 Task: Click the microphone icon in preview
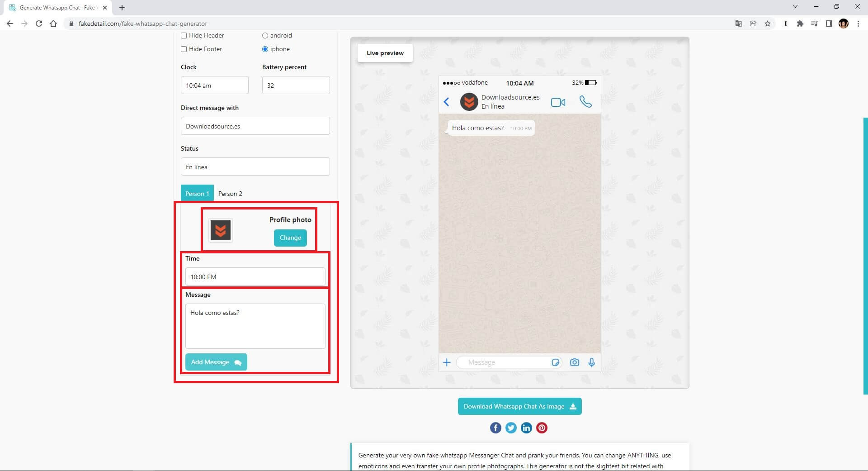point(592,362)
